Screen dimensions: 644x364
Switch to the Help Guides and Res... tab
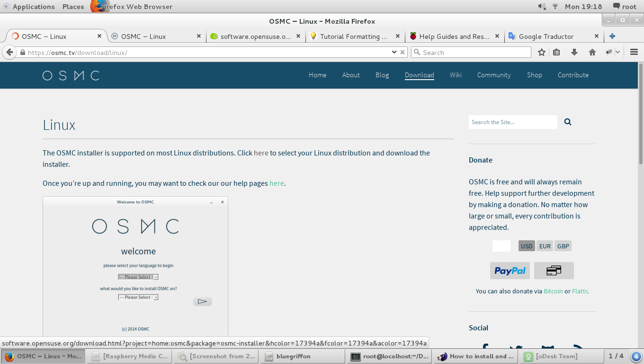[454, 36]
